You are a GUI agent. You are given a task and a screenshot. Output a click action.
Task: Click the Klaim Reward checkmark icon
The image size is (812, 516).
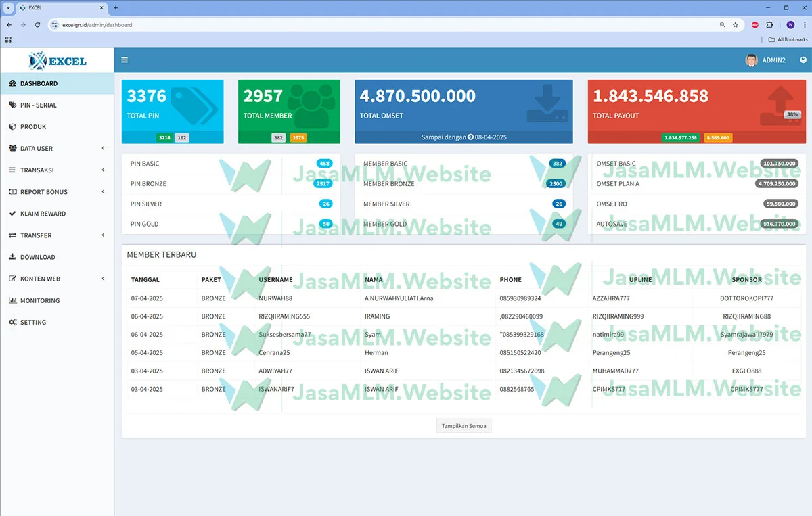click(x=13, y=214)
